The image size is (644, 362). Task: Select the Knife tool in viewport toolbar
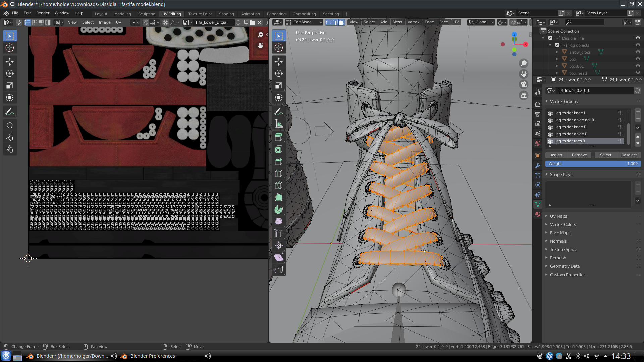[x=278, y=185]
